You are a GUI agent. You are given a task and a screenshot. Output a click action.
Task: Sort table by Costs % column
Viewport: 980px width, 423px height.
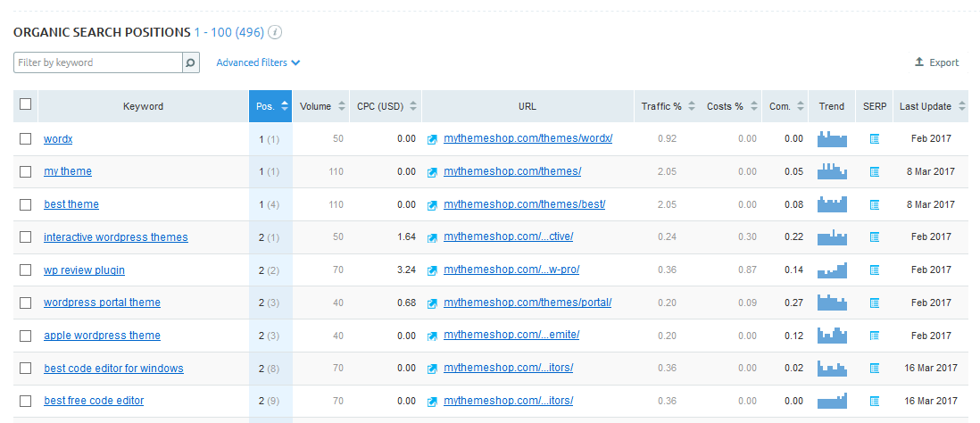click(731, 106)
